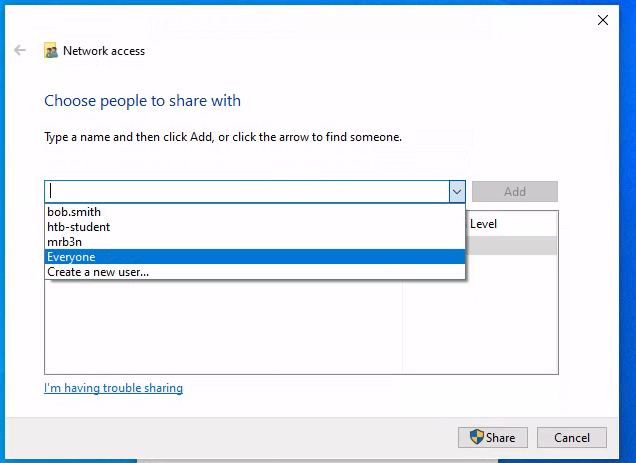Image resolution: width=636 pixels, height=463 pixels.
Task: Open the I'm having trouble sharing link
Action: pos(113,388)
